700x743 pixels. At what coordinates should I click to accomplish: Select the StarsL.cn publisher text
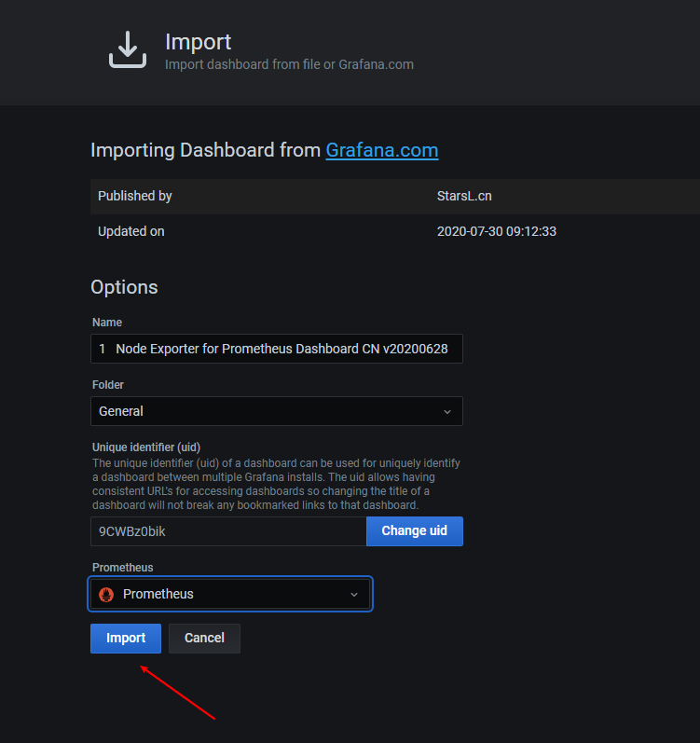click(x=464, y=196)
